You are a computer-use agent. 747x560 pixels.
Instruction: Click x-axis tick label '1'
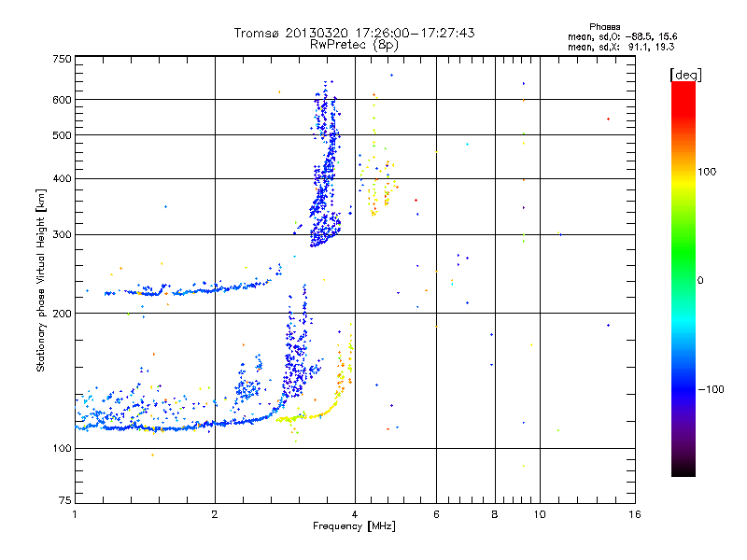click(x=75, y=514)
